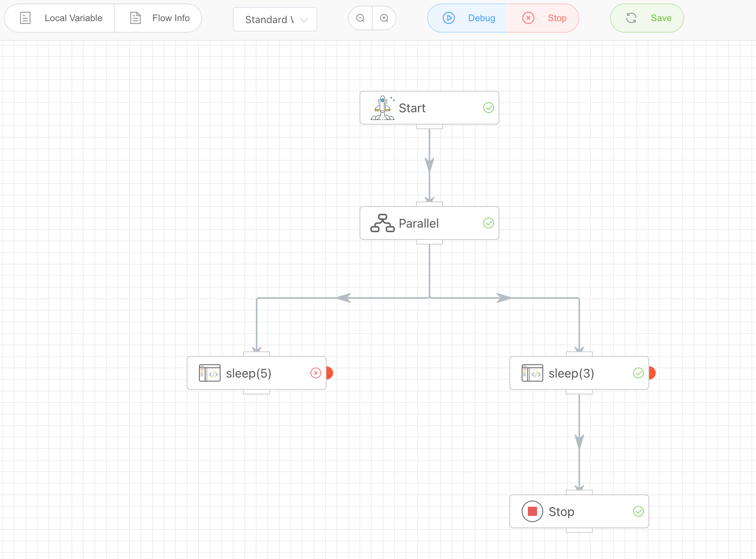756x559 pixels.
Task: Click the red error status icon on sleep(5)
Action: click(316, 373)
